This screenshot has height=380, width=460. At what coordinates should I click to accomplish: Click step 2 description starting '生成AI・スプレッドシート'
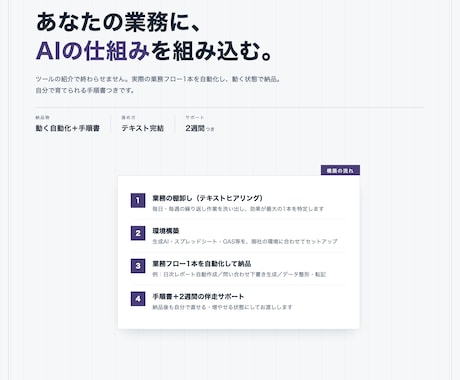tap(245, 241)
